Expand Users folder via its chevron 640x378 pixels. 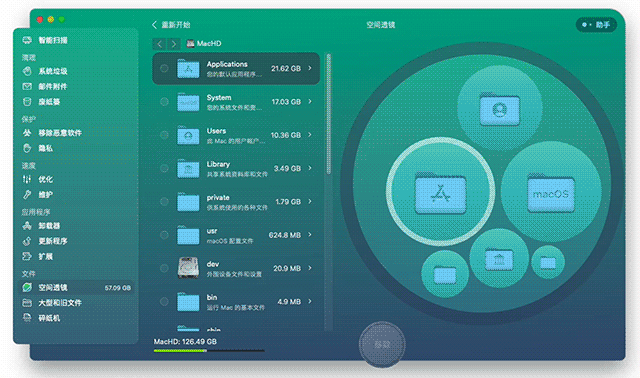pyautogui.click(x=310, y=135)
